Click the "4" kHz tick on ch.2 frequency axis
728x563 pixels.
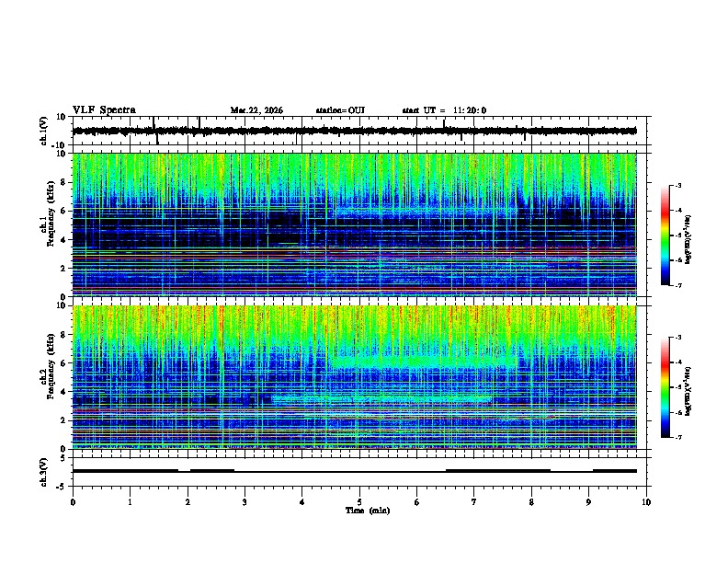pyautogui.click(x=64, y=392)
